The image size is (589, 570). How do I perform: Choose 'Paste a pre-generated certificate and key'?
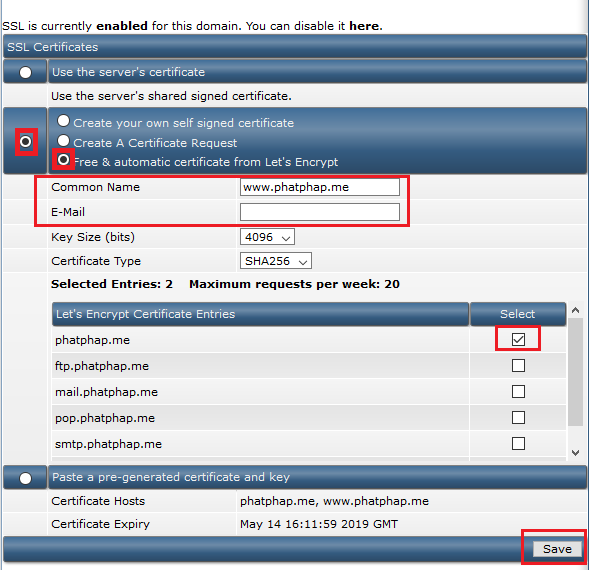[x=26, y=478]
